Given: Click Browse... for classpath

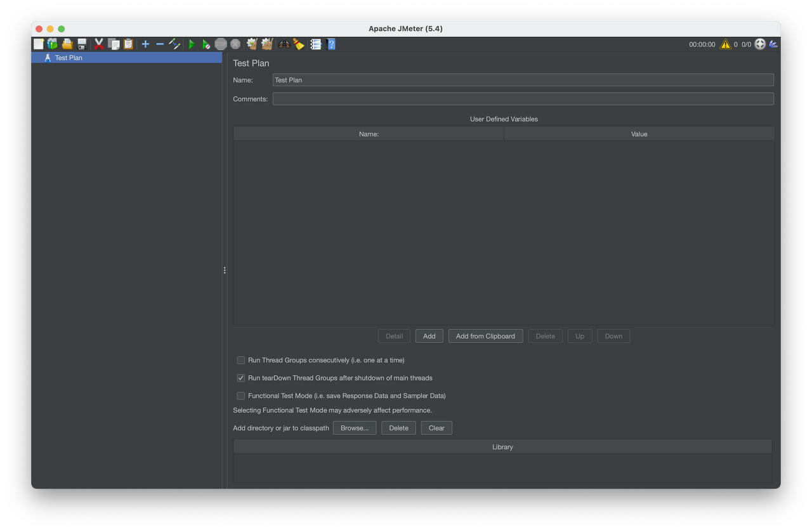Looking at the screenshot, I should [355, 428].
